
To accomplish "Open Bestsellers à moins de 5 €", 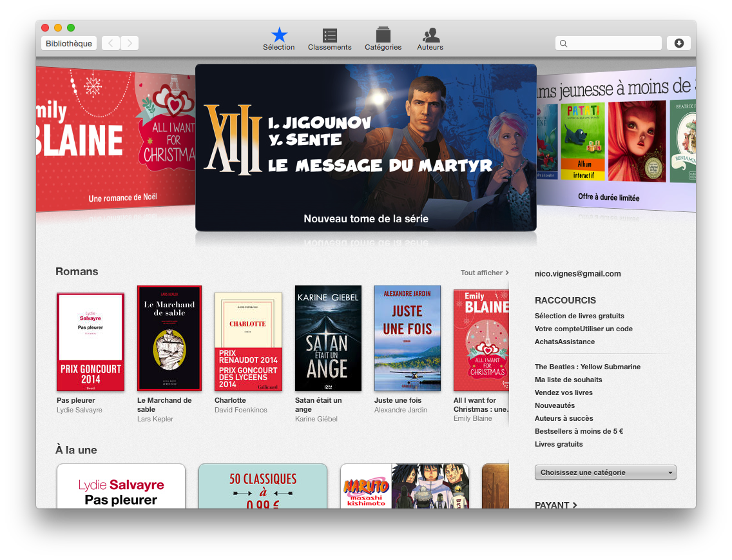I will point(579,431).
